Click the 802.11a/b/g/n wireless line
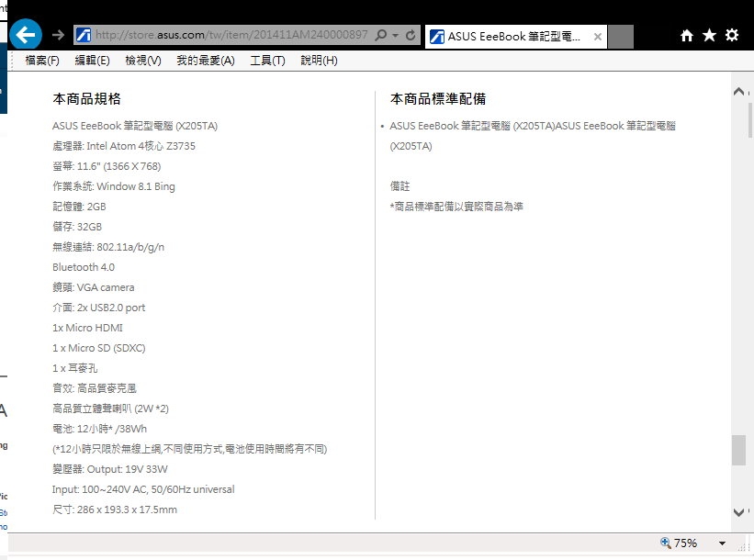 (x=108, y=247)
